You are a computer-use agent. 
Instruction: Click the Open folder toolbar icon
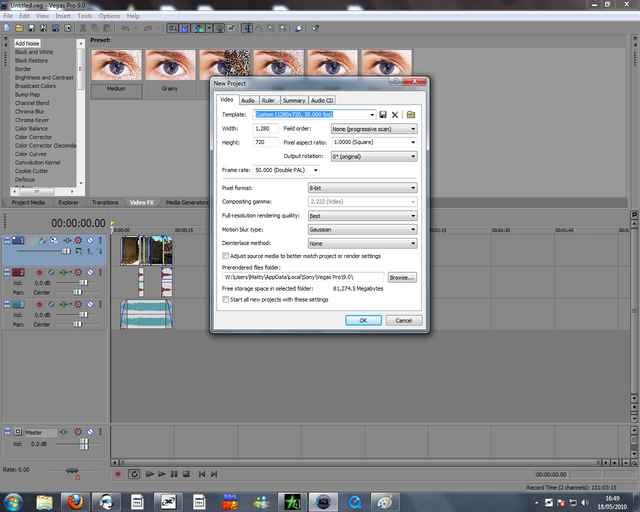coord(19,28)
